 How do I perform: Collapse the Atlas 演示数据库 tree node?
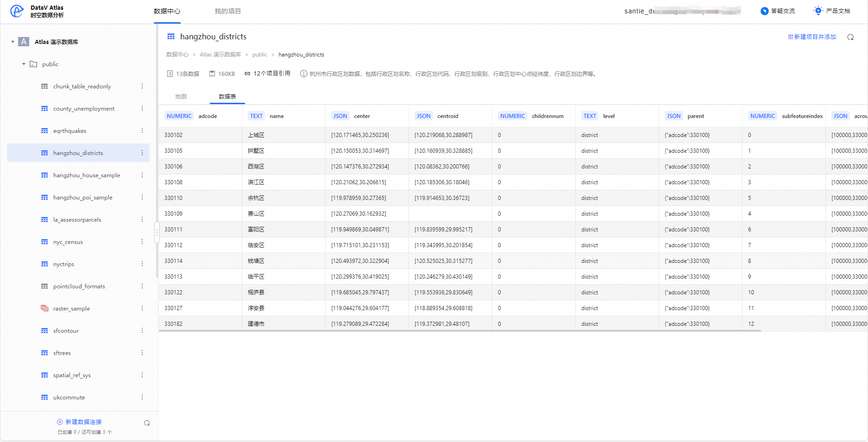click(13, 42)
